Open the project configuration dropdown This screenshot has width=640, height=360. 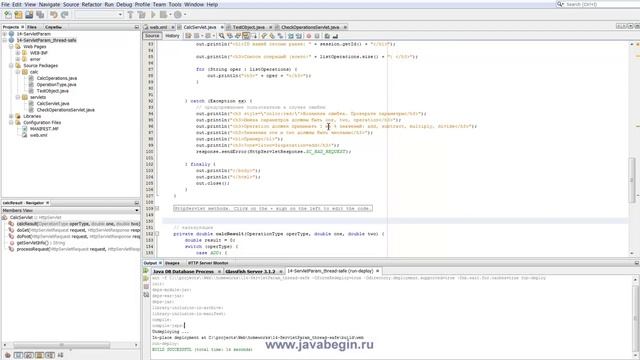[99, 15]
